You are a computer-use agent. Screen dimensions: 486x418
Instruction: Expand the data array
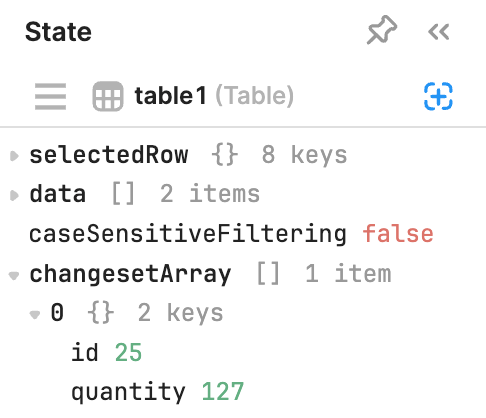click(x=14, y=195)
